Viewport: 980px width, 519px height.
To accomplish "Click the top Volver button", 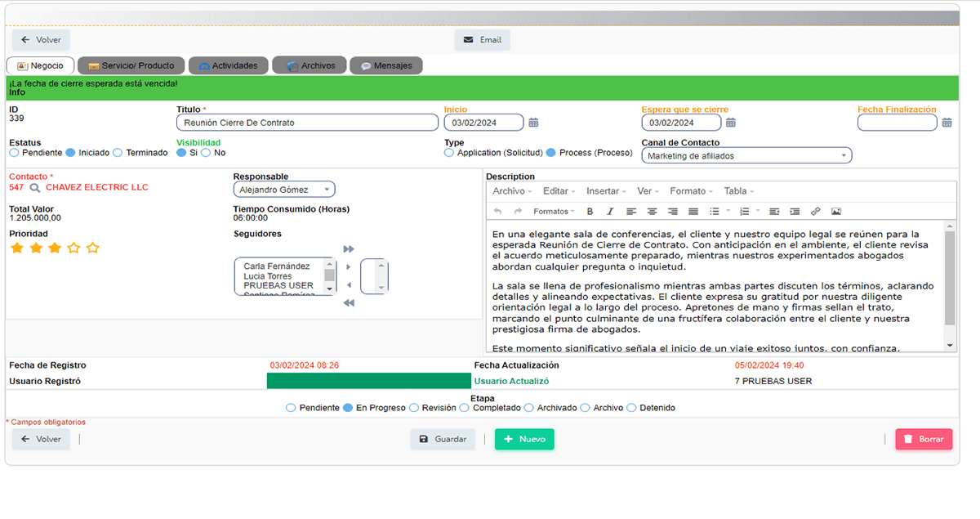I will coord(41,40).
